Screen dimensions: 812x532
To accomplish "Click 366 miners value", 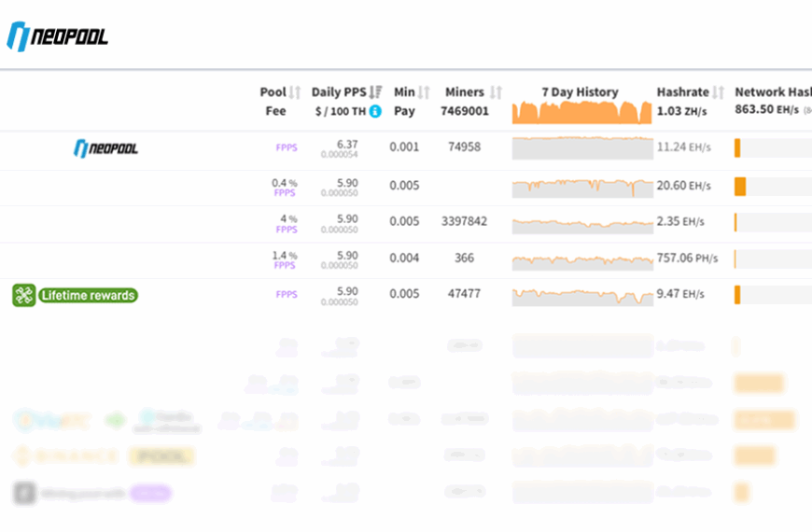I will point(464,258).
